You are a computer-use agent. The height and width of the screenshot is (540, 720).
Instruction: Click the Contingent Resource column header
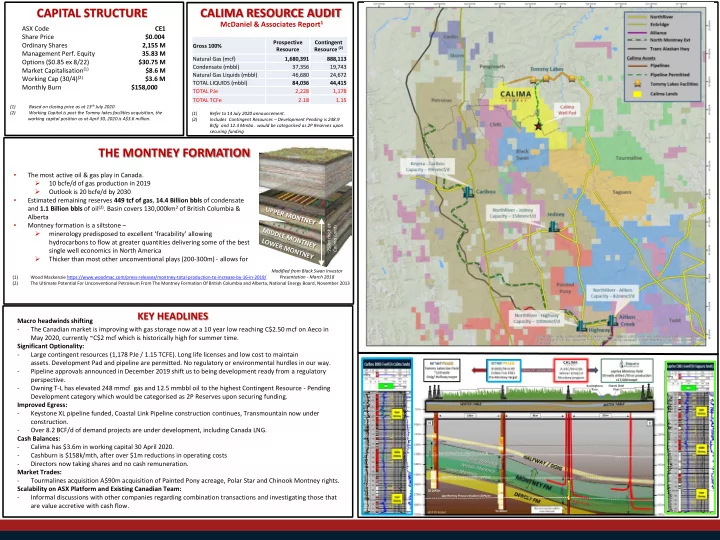coord(328,45)
